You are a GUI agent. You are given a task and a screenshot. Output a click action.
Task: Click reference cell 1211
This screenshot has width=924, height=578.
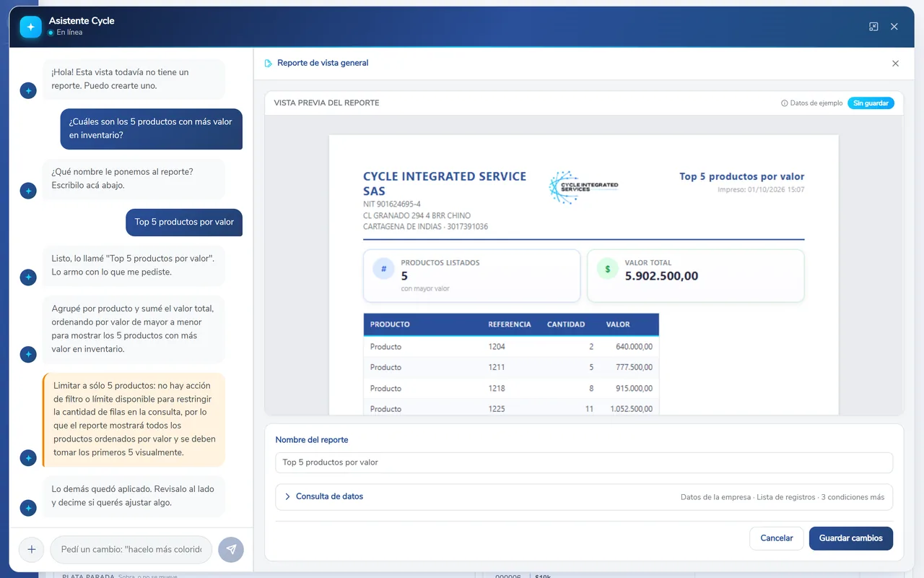(497, 368)
